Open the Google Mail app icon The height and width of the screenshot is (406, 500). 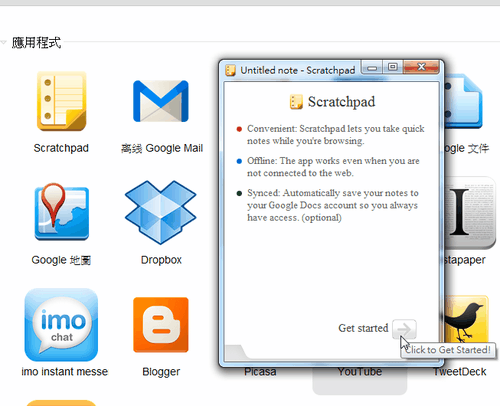(161, 101)
